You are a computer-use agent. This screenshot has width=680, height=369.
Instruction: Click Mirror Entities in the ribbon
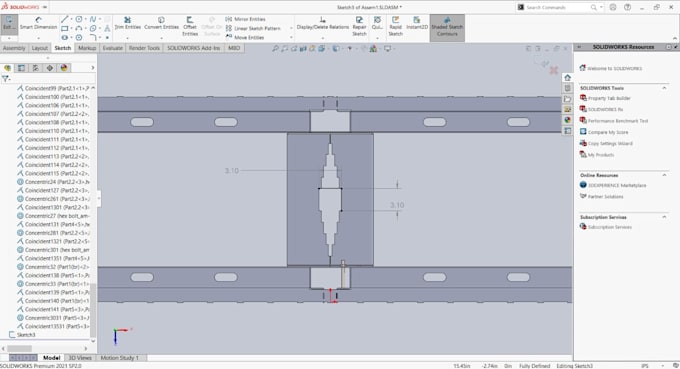point(245,19)
